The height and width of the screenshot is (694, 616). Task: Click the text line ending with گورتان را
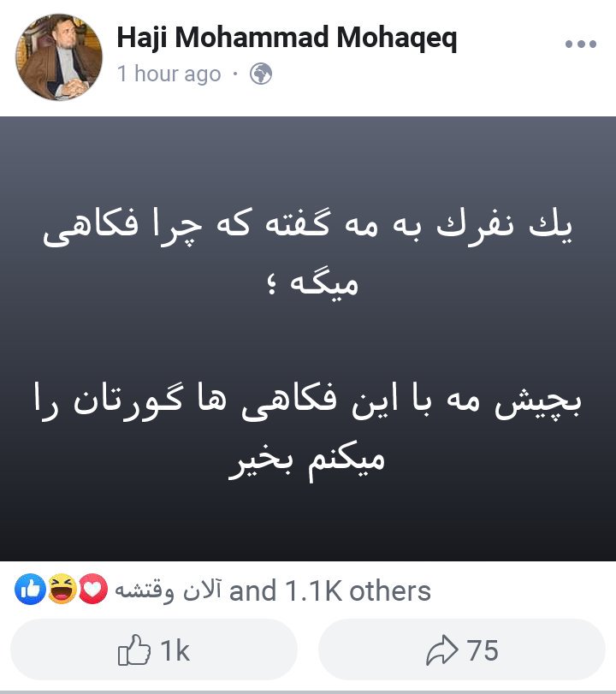tap(308, 400)
